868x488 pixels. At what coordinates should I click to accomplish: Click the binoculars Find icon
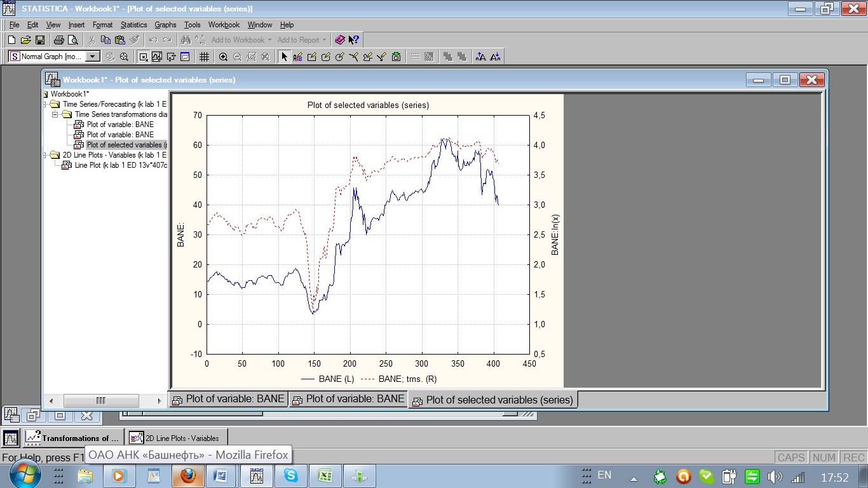pyautogui.click(x=186, y=40)
